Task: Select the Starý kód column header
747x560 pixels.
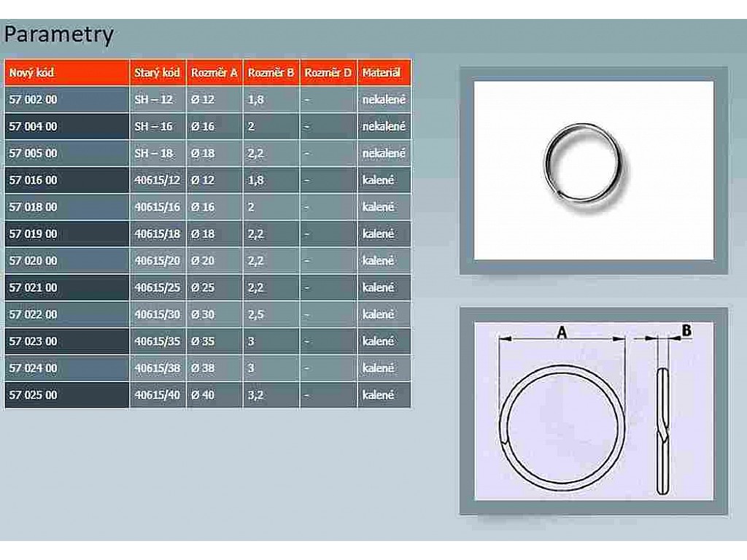Action: click(x=158, y=73)
